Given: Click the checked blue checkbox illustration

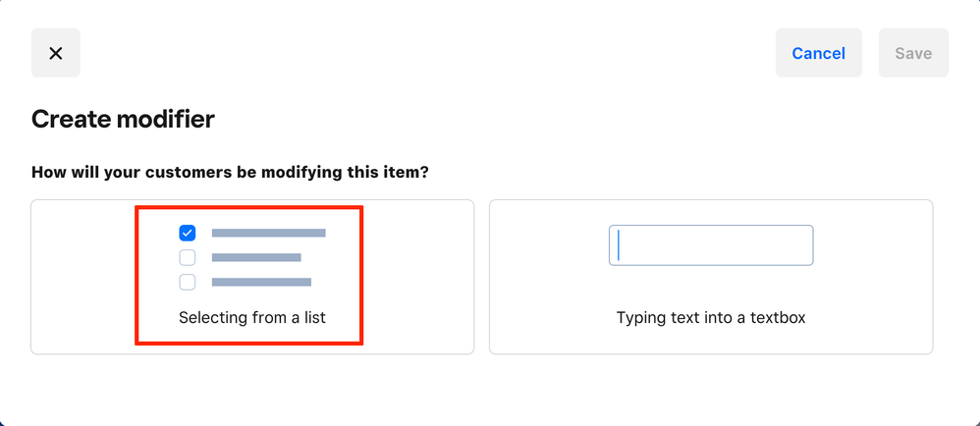Looking at the screenshot, I should point(188,233).
